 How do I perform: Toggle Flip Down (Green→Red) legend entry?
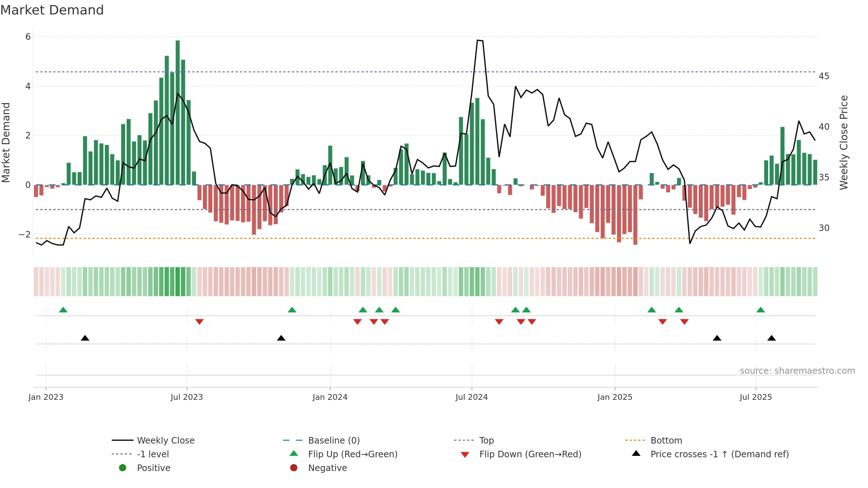521,454
